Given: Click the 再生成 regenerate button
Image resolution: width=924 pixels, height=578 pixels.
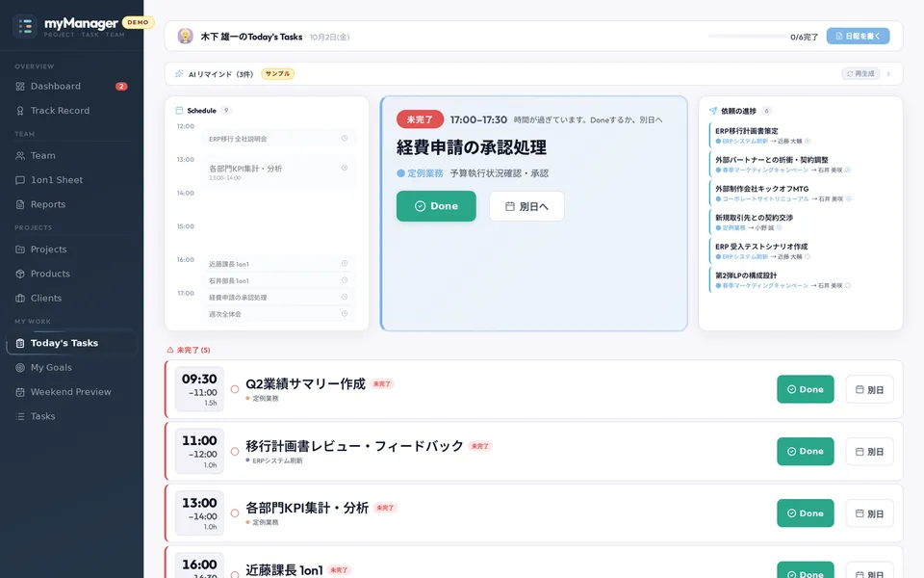Looking at the screenshot, I should (860, 74).
